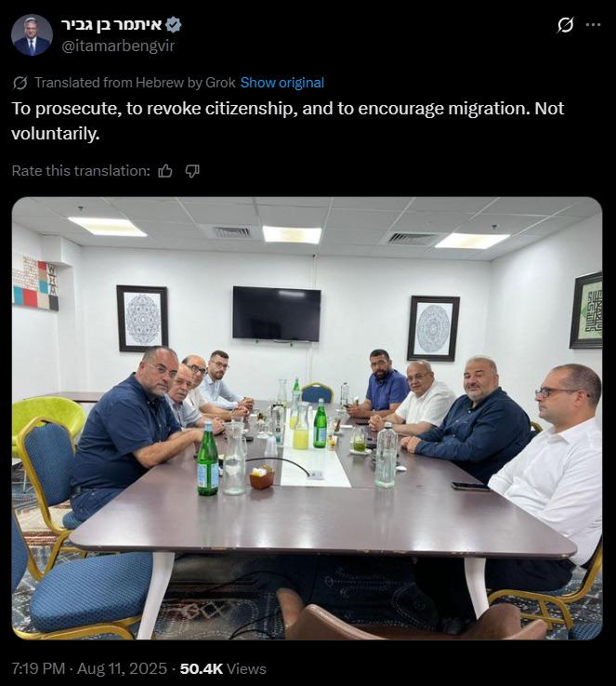Click the 7:19 PM · Aug 11, 2025 timestamp
This screenshot has height=686, width=616.
coord(89,668)
